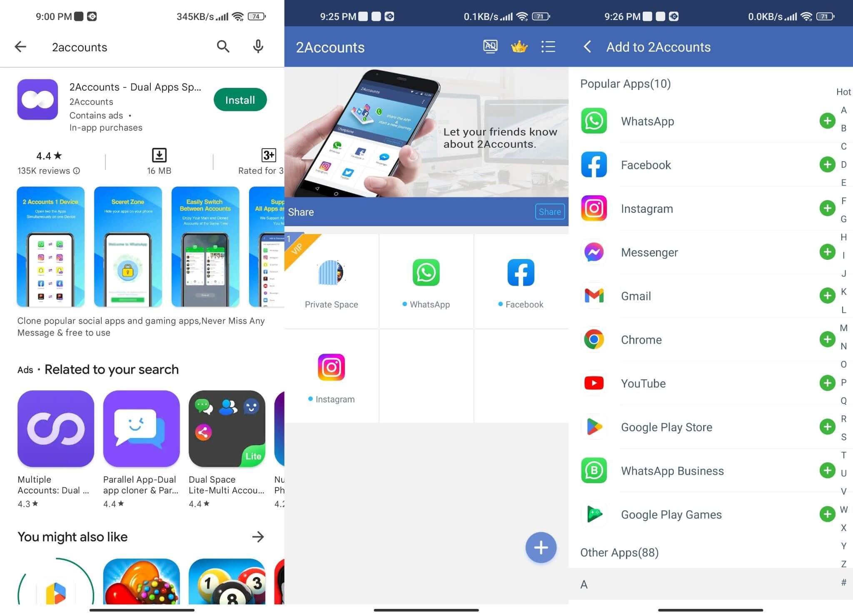Click the Google Play Store icon
Viewport: 853px width, 616px height.
[594, 427]
